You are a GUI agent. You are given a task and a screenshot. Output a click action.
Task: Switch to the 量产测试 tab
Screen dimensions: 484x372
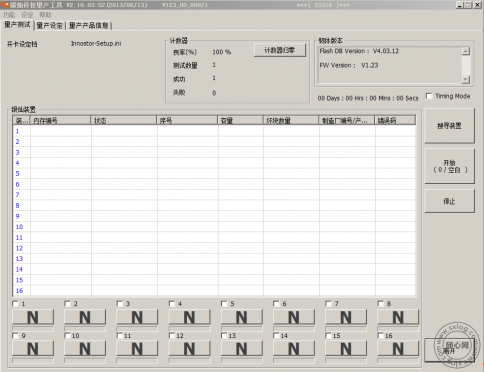click(x=17, y=25)
